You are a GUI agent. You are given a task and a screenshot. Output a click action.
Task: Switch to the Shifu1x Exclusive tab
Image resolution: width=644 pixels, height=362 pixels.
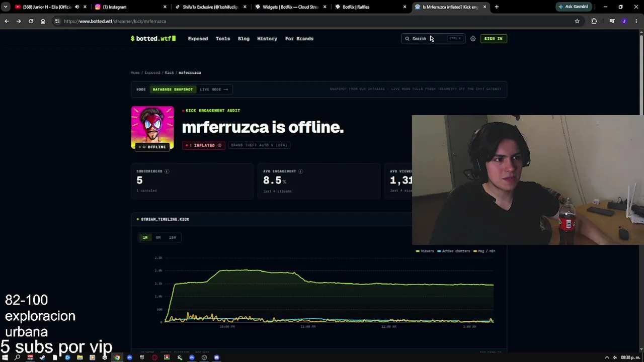(x=210, y=7)
